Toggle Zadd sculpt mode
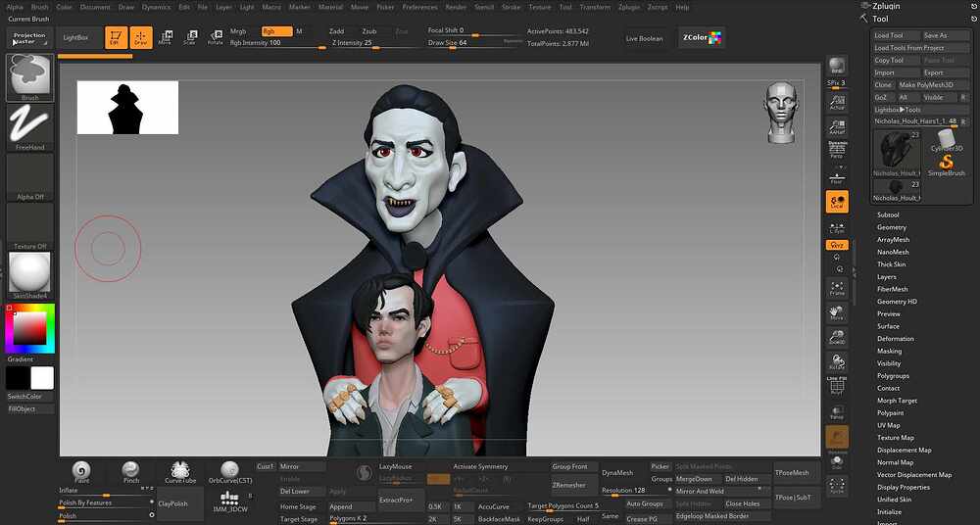 point(337,31)
